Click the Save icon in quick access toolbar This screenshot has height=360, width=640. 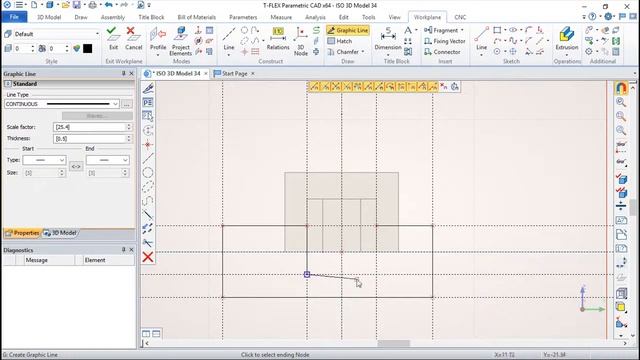coord(77,5)
